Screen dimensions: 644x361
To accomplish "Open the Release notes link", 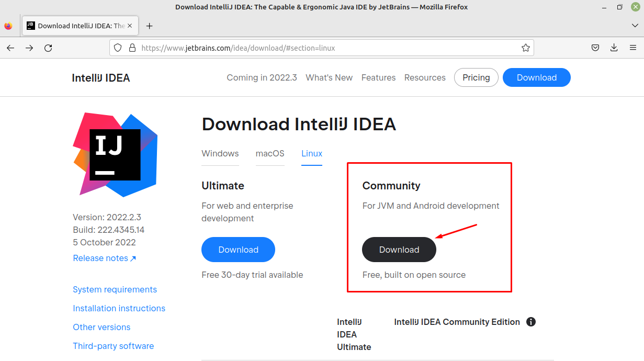I will point(100,258).
